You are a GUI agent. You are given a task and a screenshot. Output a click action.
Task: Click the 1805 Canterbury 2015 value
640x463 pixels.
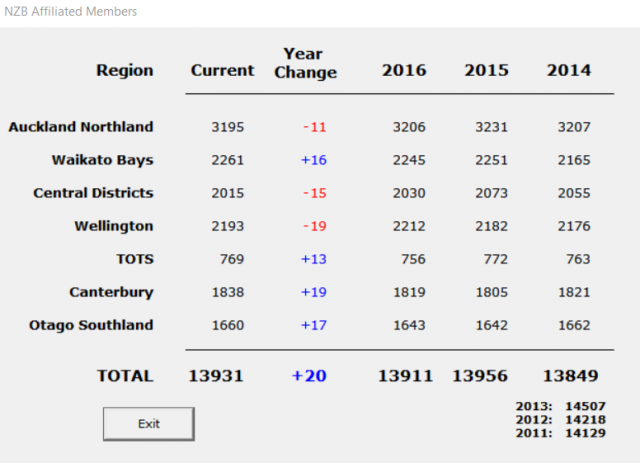492,292
